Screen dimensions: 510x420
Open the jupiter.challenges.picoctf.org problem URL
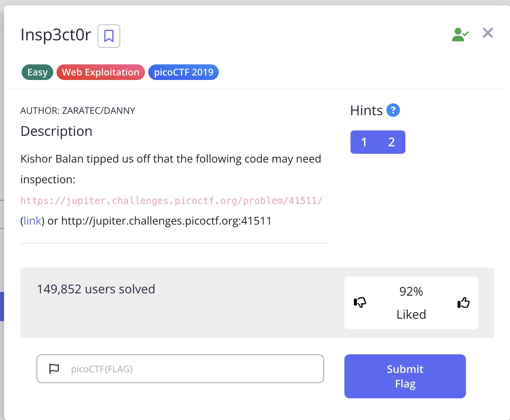click(171, 201)
